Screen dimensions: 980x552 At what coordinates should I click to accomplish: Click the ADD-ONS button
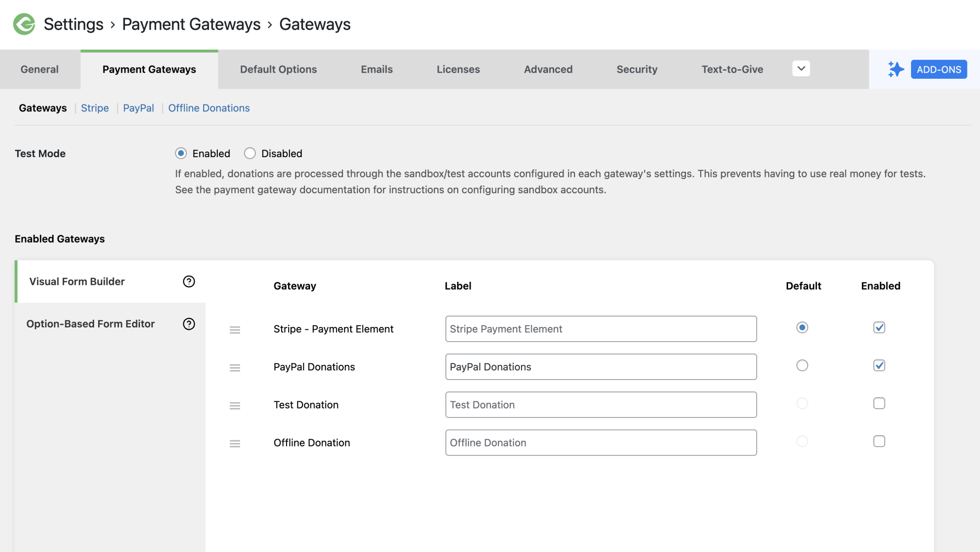pos(939,69)
